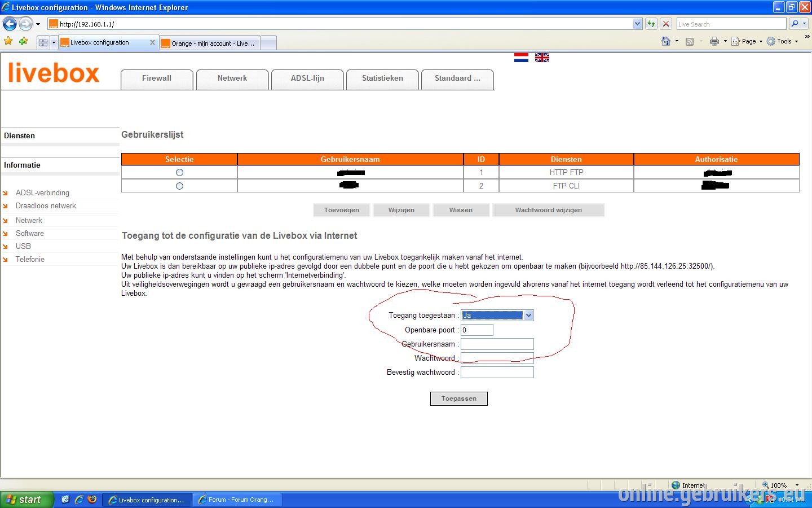Open Quick Tabs grid icon

43,42
